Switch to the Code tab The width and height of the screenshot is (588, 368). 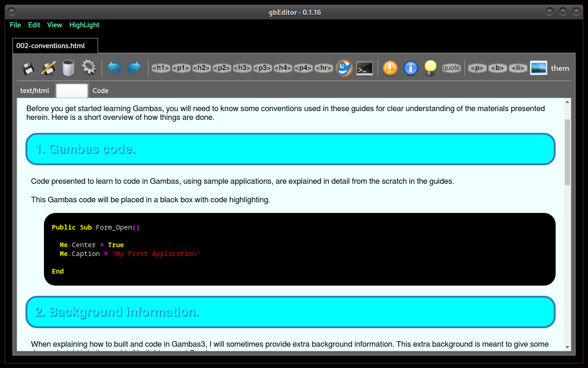click(100, 91)
